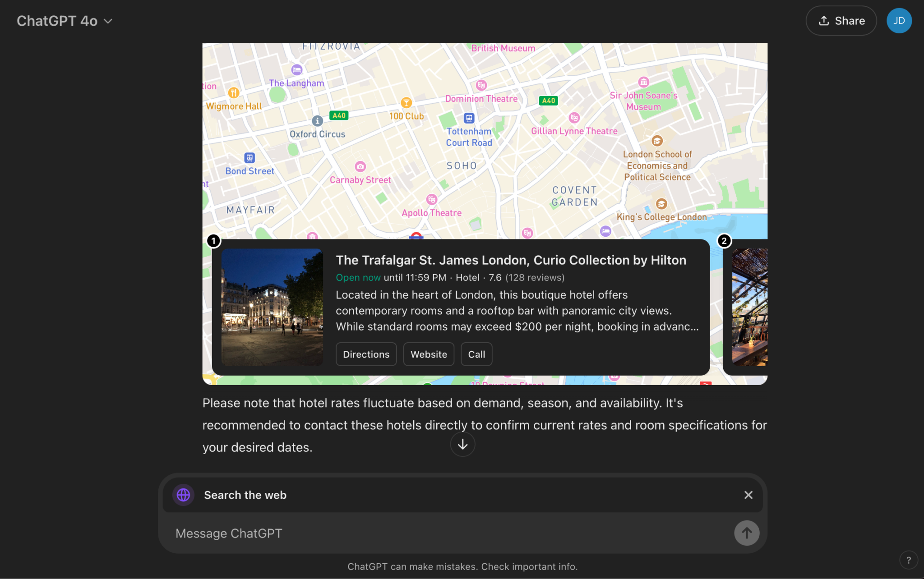Select Sir John Soane's Museum pin
This screenshot has height=579, width=924.
(643, 82)
